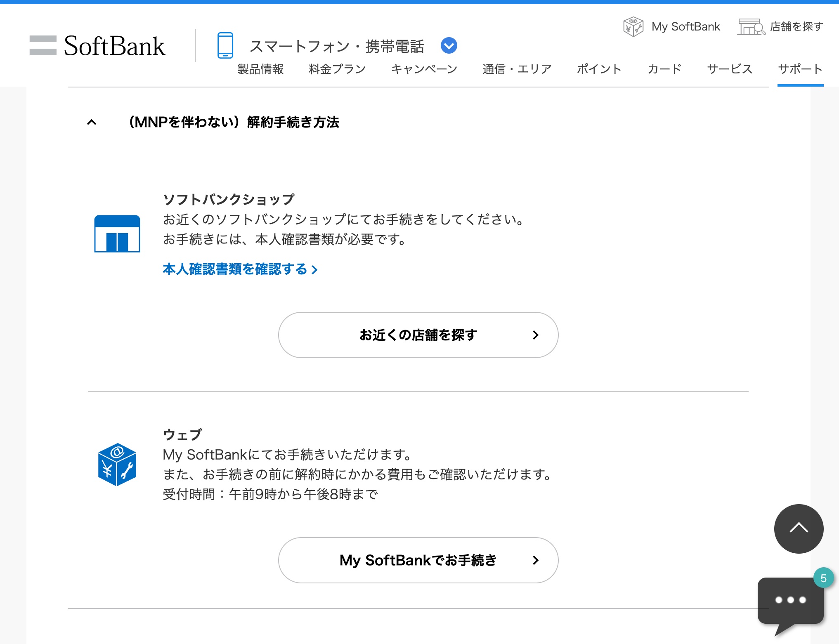Go to 通信・エリア menu

tap(517, 69)
